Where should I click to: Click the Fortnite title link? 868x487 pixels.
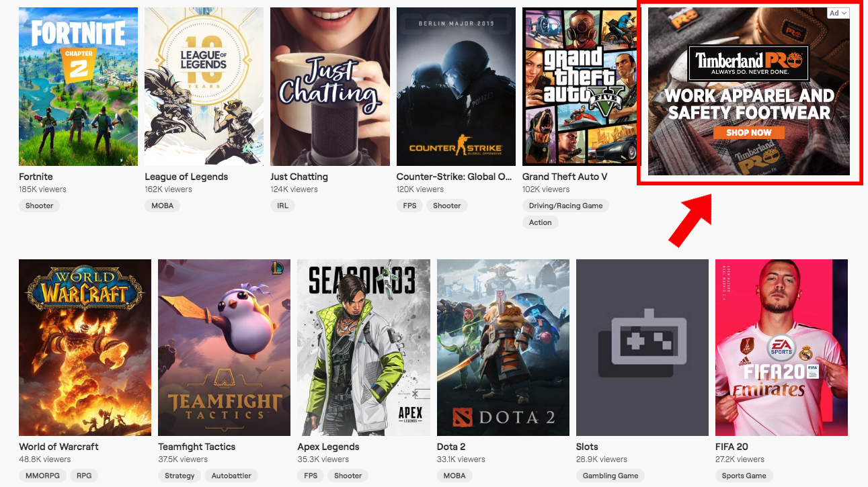pos(36,177)
